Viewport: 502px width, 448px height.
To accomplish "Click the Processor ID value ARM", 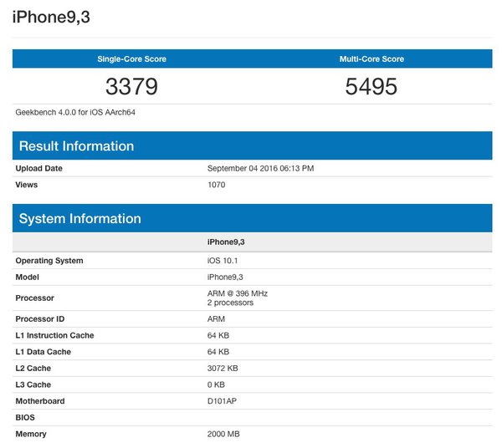I will (216, 318).
